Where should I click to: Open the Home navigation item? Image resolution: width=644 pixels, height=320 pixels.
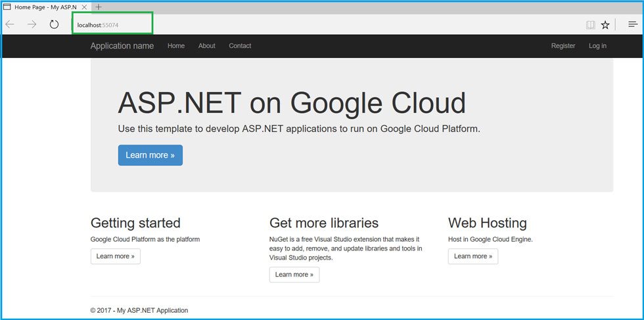coord(176,46)
